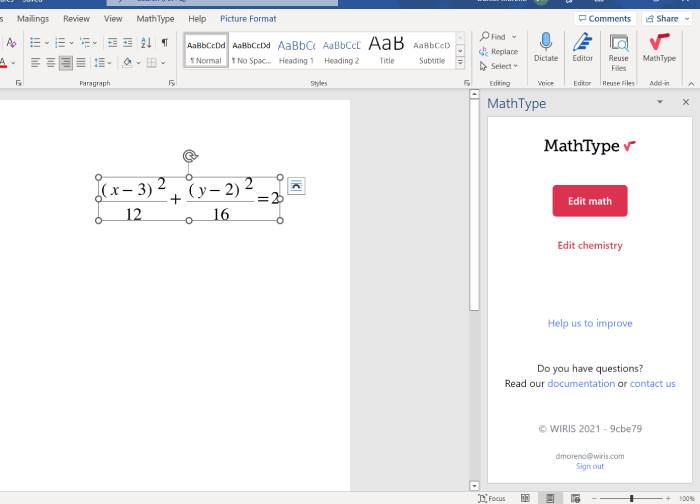
Task: Switch to the Mailings tab
Action: [x=33, y=19]
